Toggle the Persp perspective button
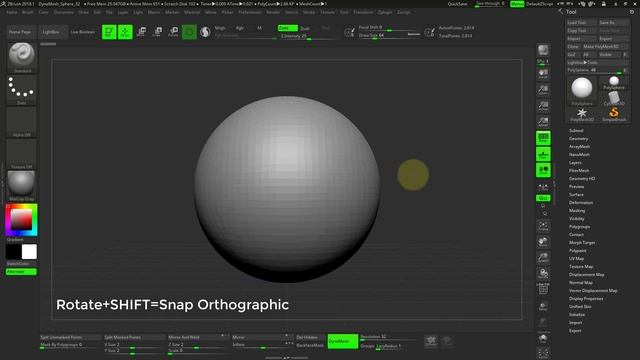Viewport: 640px width, 360px height. tap(543, 138)
